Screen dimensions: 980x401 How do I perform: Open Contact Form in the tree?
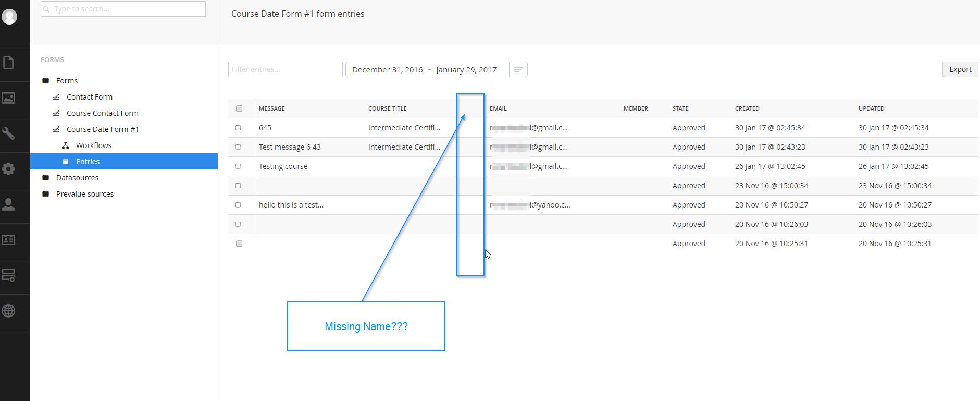[x=90, y=97]
